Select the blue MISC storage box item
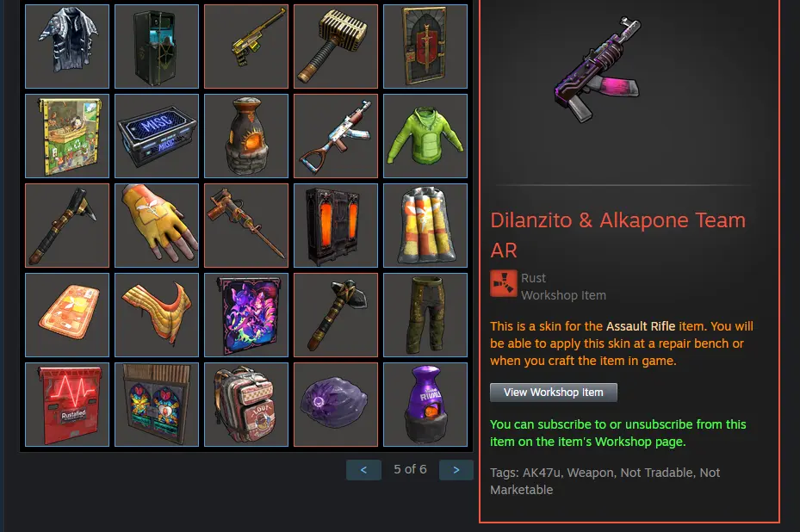Screen dimensions: 800x532 coord(157,136)
